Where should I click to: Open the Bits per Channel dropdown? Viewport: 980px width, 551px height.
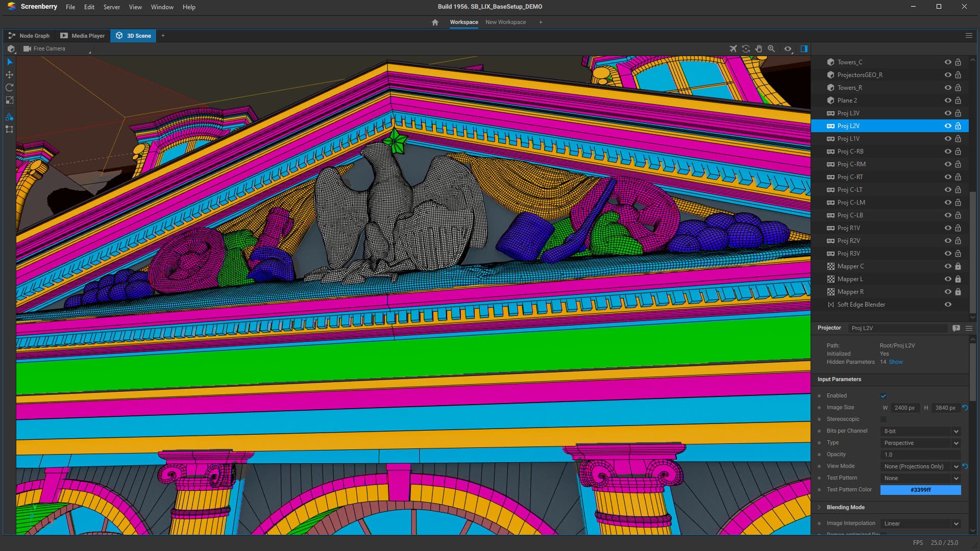(921, 431)
